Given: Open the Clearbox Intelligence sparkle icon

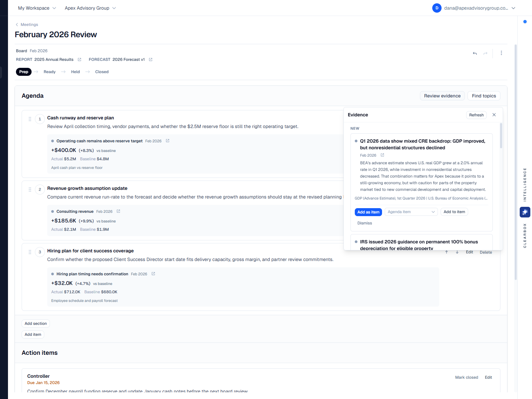Looking at the screenshot, I should [525, 212].
